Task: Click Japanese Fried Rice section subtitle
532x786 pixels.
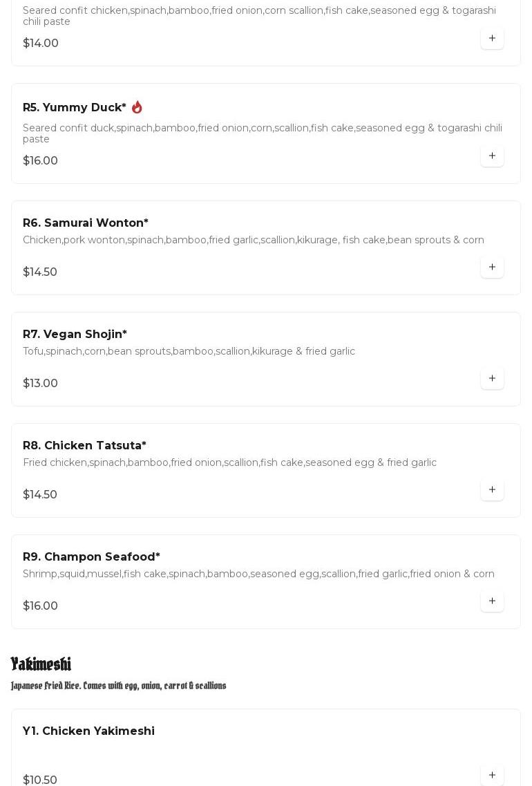Action: tap(118, 686)
